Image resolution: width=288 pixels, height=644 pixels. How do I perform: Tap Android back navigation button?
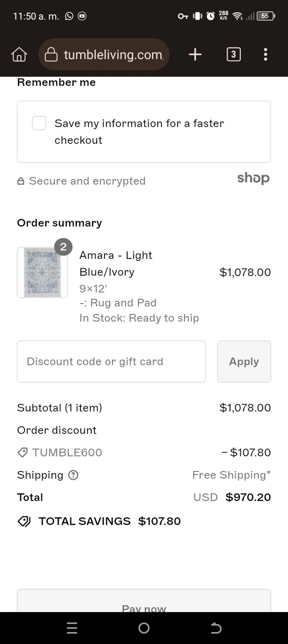pos(216,628)
